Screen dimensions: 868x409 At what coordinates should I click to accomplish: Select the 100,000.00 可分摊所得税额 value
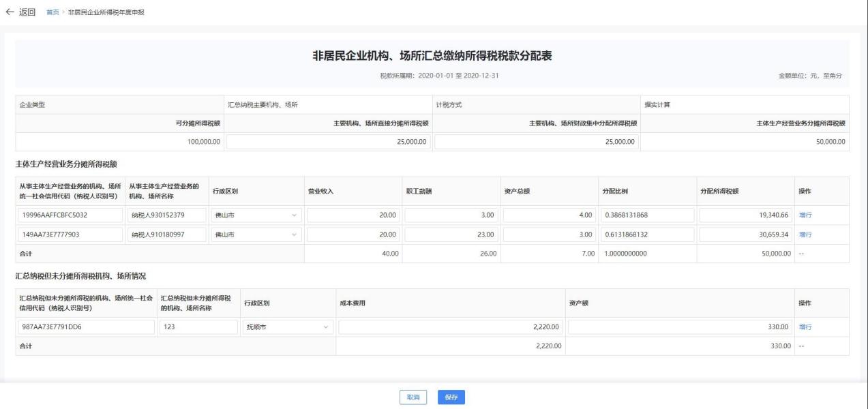click(205, 142)
